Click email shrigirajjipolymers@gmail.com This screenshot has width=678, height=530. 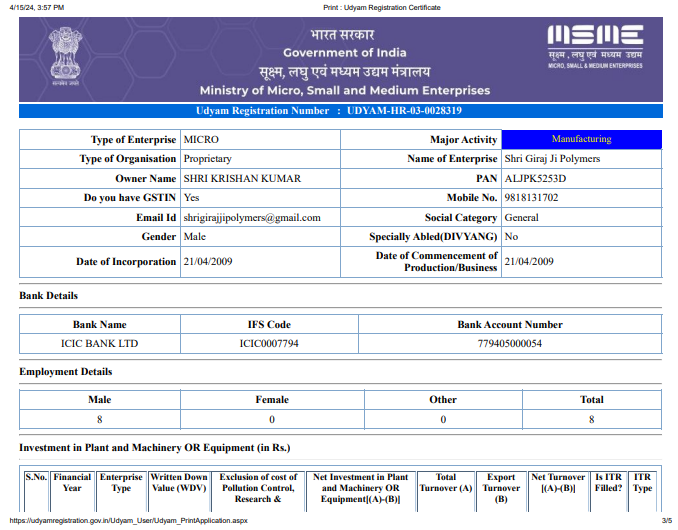click(x=252, y=218)
